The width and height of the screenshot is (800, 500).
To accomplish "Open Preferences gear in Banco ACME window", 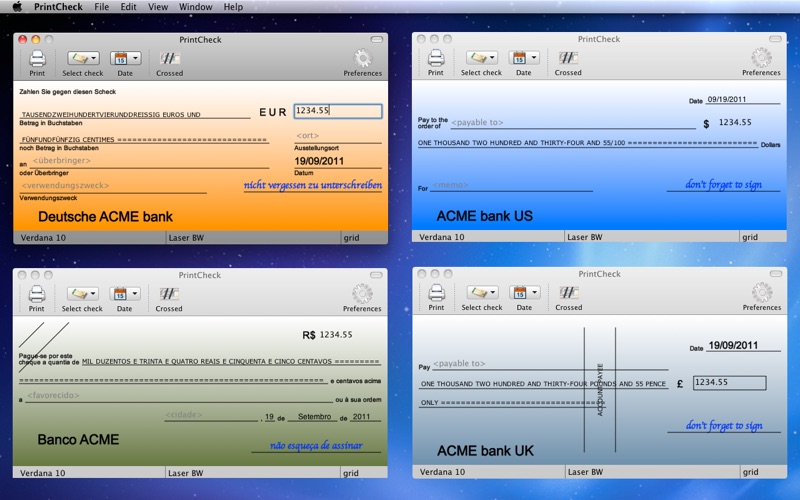I will pyautogui.click(x=362, y=294).
